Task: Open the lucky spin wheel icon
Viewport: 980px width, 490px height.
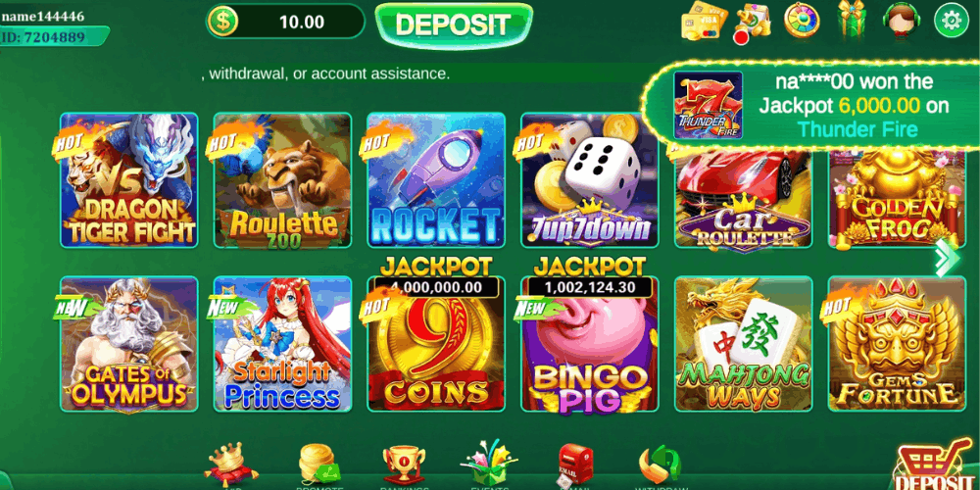Action: pyautogui.click(x=802, y=21)
